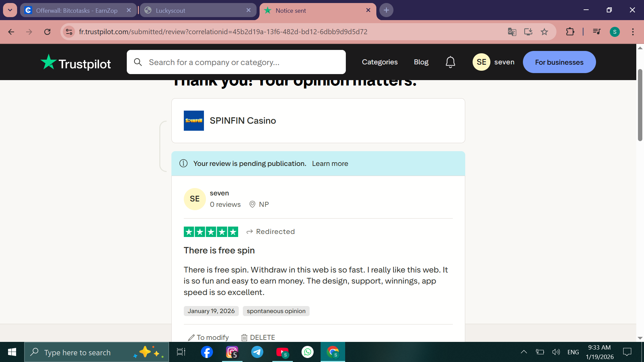The height and width of the screenshot is (362, 644).
Task: Click the five-star rating graphic
Action: coord(211,232)
